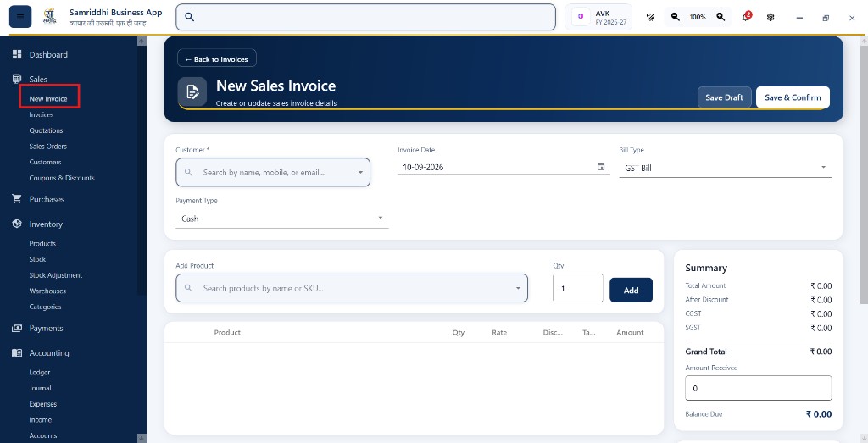Viewport: 868px width, 443px height.
Task: Click the Payments icon in sidebar
Action: click(17, 328)
